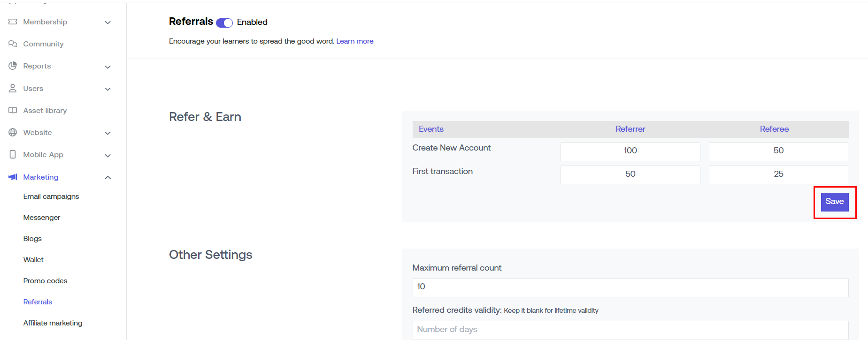This screenshot has height=340, width=868.
Task: Click the Maximum referral count field
Action: click(630, 287)
